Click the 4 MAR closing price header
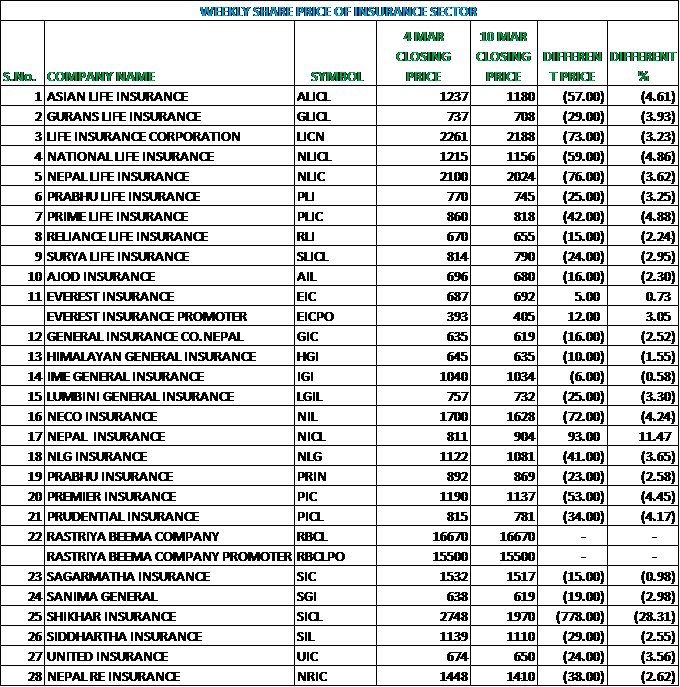The image size is (680, 687). click(x=423, y=57)
